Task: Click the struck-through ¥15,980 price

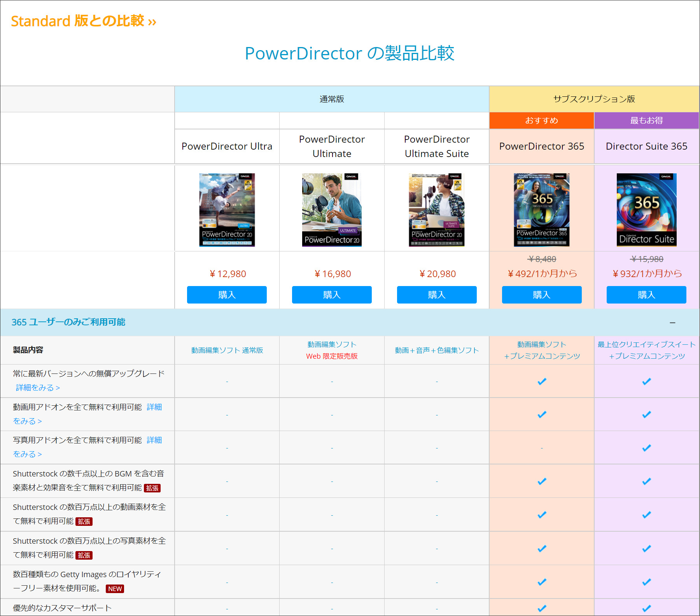Action: (647, 259)
